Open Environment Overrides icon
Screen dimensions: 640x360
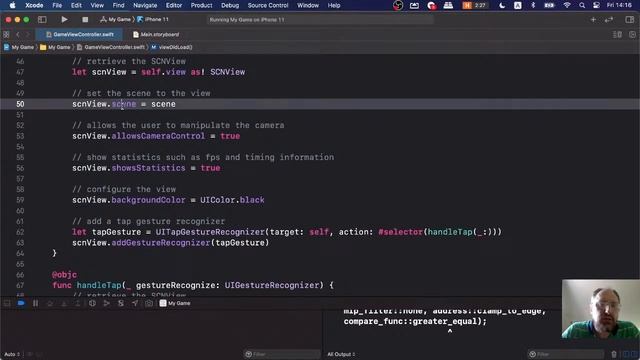tap(121, 303)
